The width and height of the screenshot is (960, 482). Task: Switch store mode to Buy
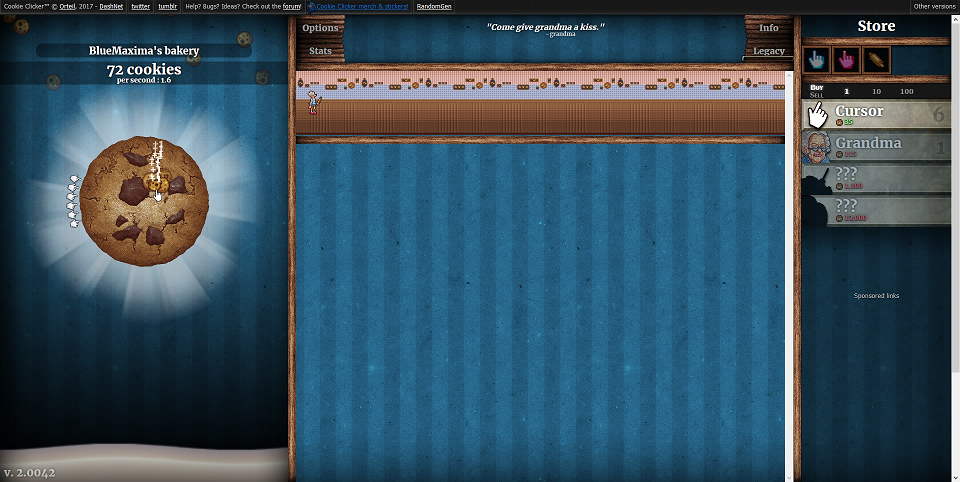click(x=817, y=88)
